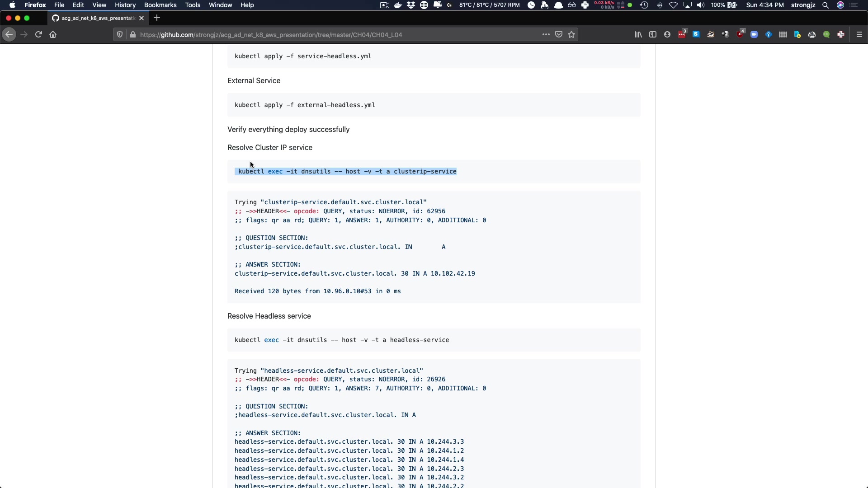
Task: Click the GitHub URL address field
Action: 316,34
